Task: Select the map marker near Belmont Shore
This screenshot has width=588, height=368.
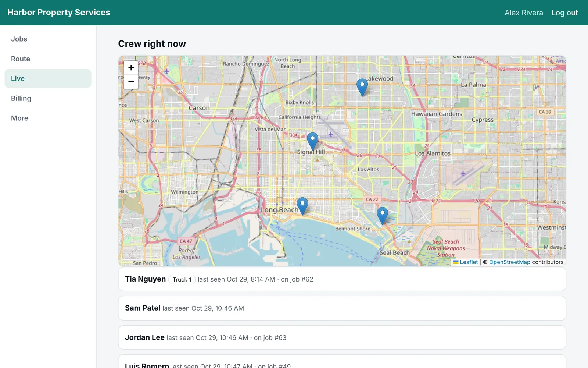Action: coord(382,216)
